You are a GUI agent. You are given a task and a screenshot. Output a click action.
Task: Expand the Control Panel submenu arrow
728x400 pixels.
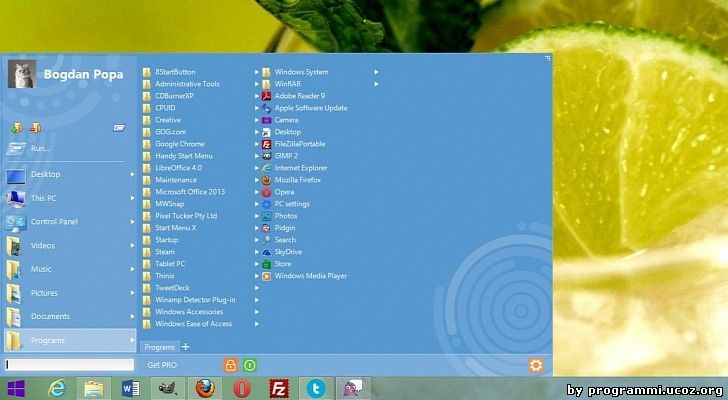click(x=132, y=222)
